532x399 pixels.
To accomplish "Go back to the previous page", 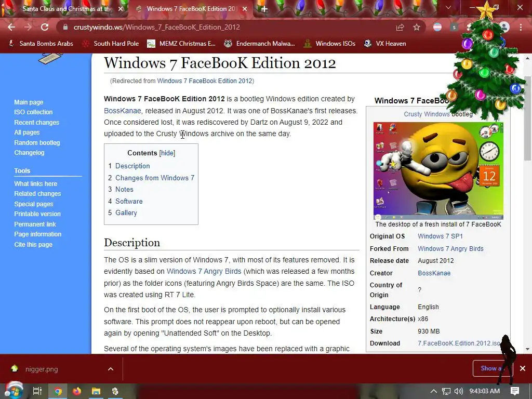I will (x=11, y=27).
